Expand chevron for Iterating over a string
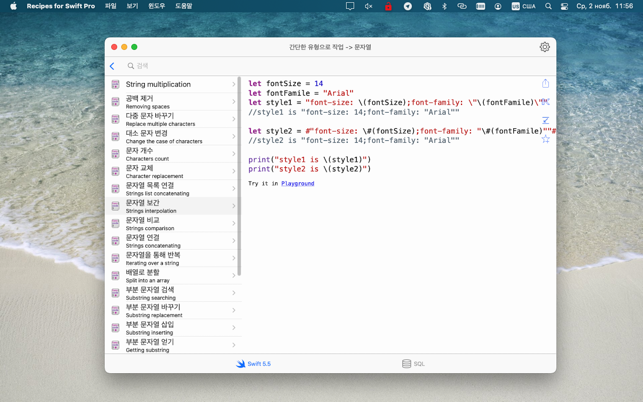The height and width of the screenshot is (402, 643). coord(234,258)
